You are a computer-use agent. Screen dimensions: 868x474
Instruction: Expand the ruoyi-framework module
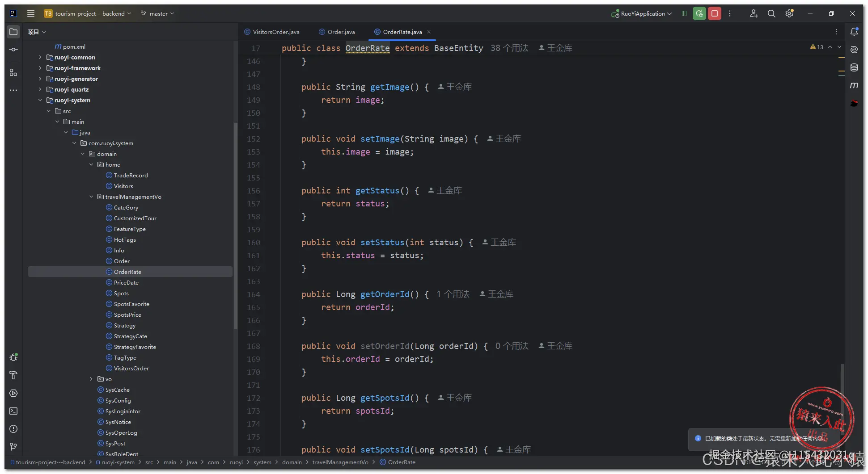coord(40,68)
